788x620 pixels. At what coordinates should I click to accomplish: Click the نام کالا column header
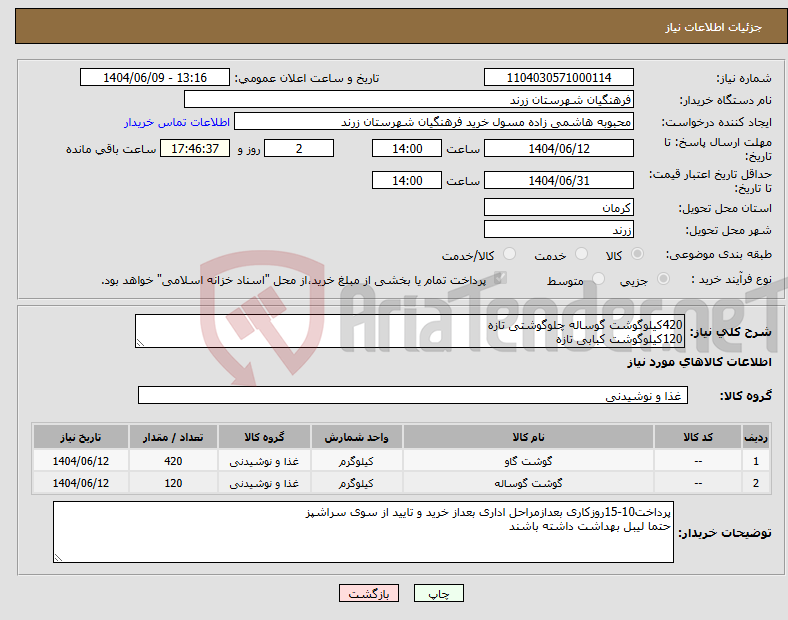click(x=528, y=437)
